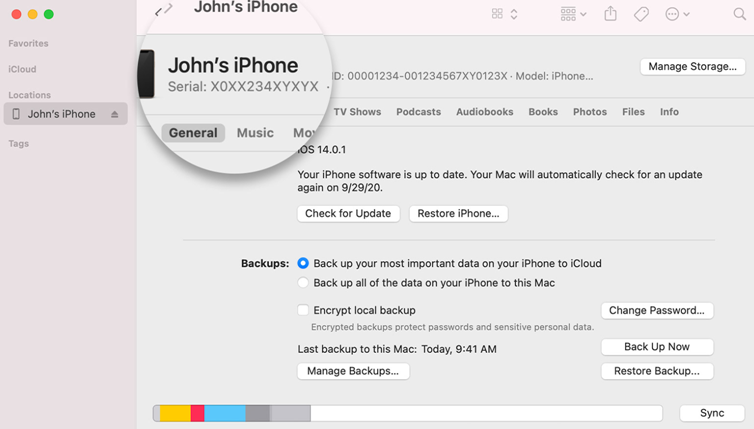Screen dimensions: 754x429
Task: Click the yellow minimize window button
Action: point(32,14)
